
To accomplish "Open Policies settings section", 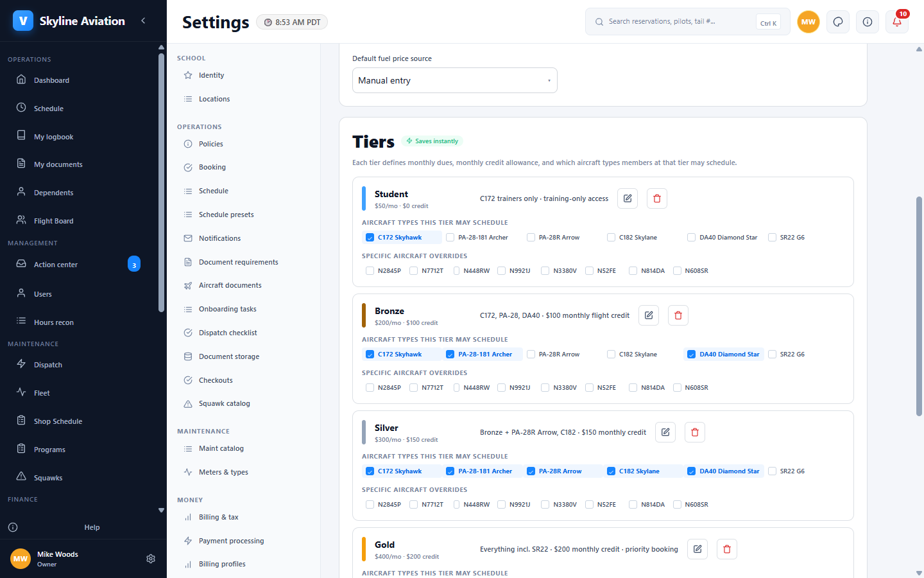I will tap(244, 144).
